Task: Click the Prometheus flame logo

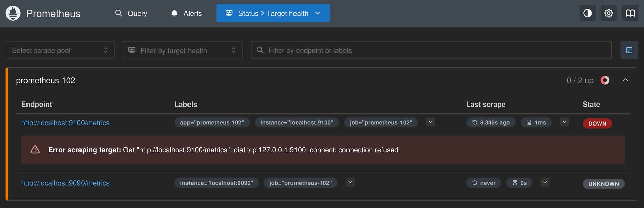Action: point(13,13)
